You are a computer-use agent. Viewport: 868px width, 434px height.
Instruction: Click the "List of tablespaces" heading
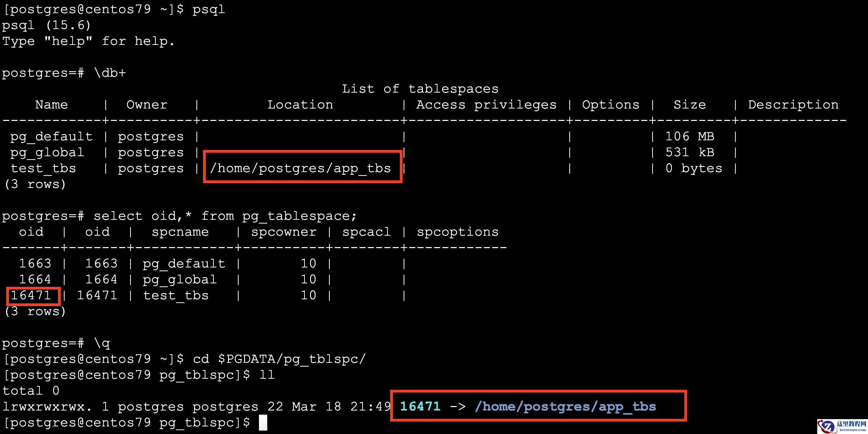click(420, 89)
